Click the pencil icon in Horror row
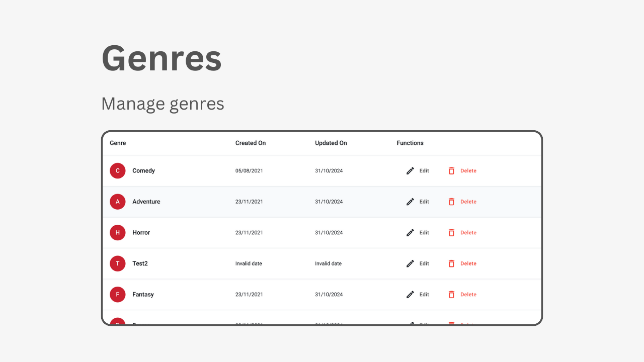The height and width of the screenshot is (362, 644). pos(410,233)
